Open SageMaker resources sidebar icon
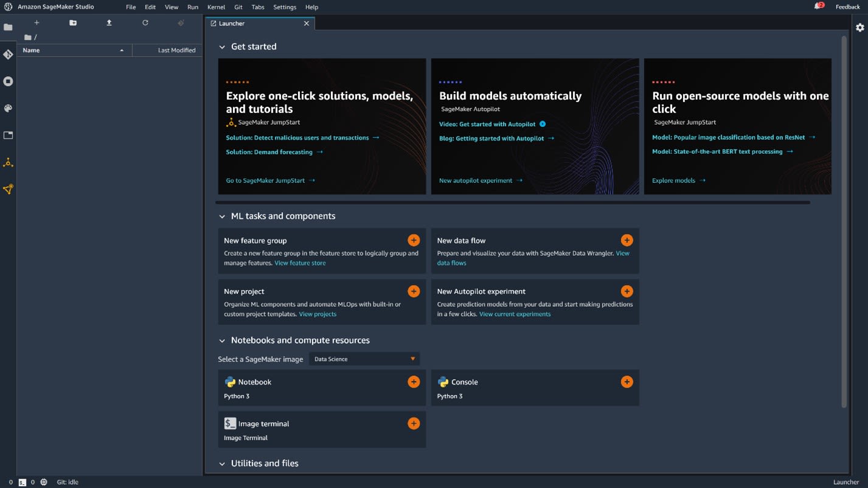868x488 pixels. point(8,190)
